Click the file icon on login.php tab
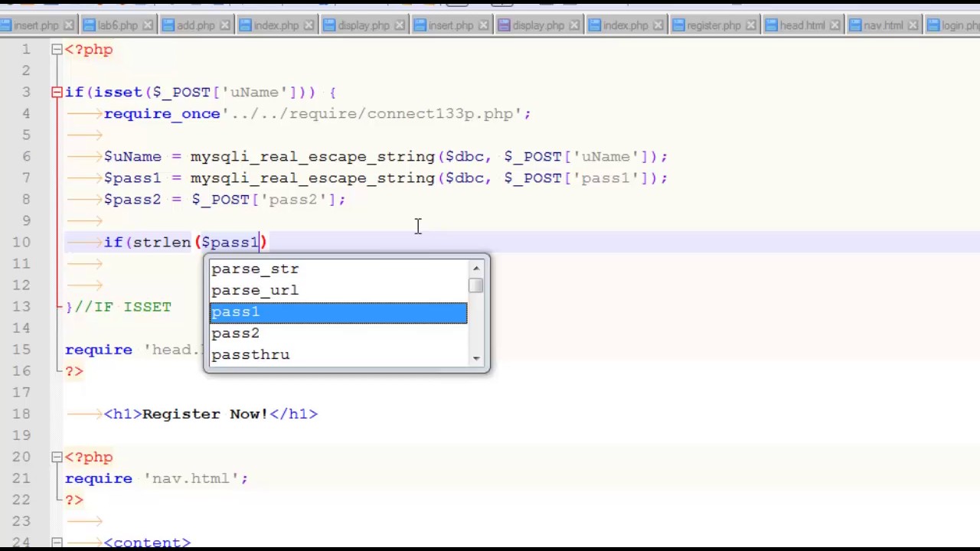This screenshot has width=980, height=551. (933, 26)
